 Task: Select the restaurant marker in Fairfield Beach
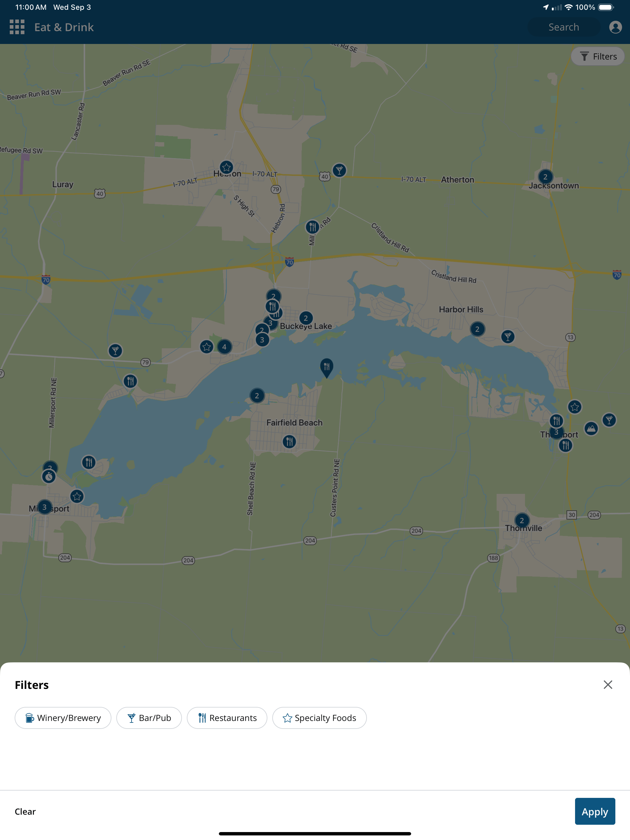coord(289,441)
